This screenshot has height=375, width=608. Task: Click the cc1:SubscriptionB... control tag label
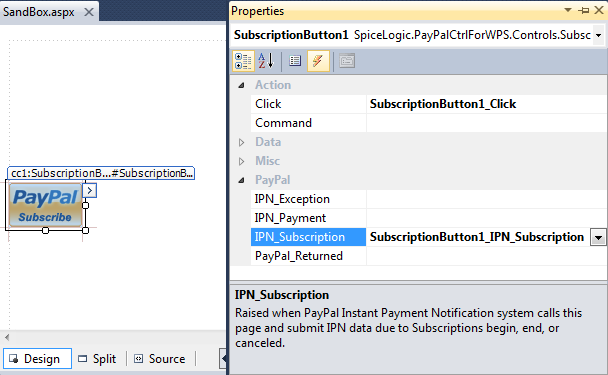[x=101, y=173]
